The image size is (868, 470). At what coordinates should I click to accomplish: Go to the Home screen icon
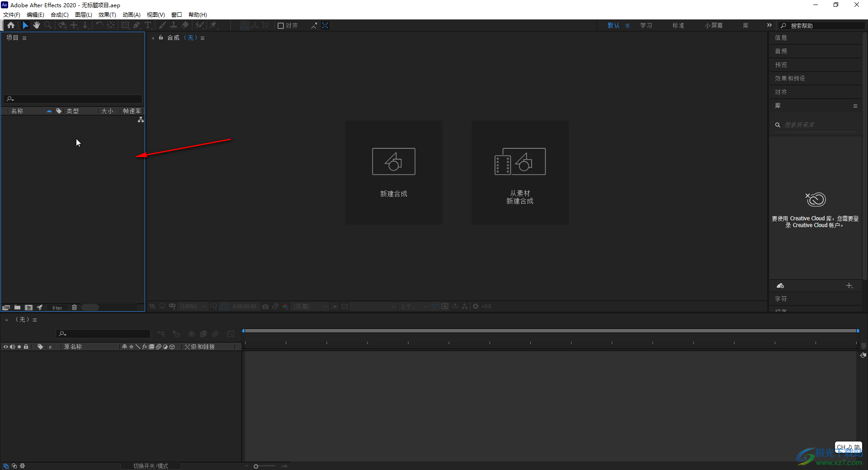coord(11,25)
